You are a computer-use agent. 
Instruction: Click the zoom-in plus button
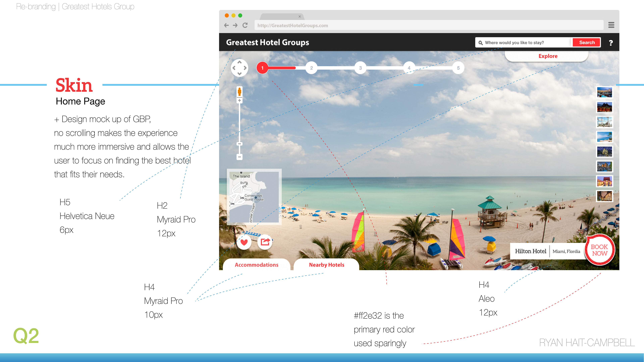click(x=239, y=100)
